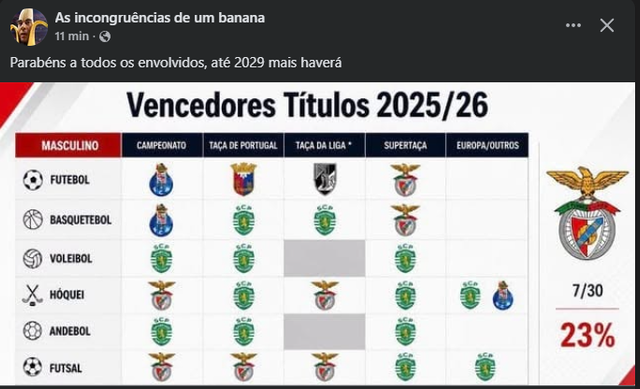Open the three-dot post options menu

click(x=573, y=26)
